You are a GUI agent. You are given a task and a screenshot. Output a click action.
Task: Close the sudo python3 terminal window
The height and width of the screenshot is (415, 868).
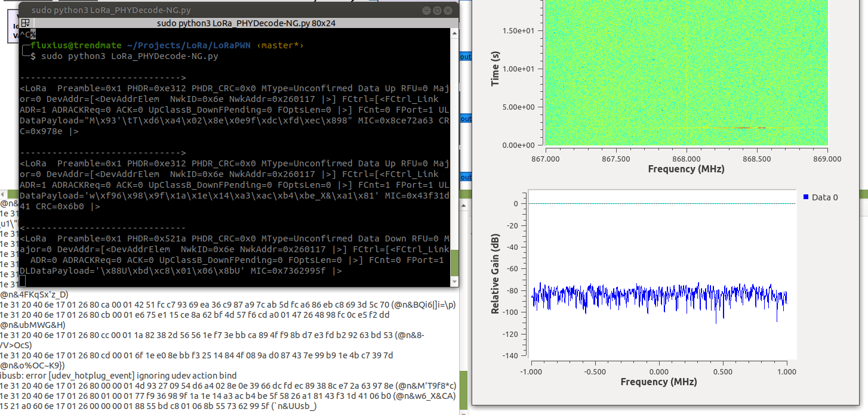pos(448,10)
